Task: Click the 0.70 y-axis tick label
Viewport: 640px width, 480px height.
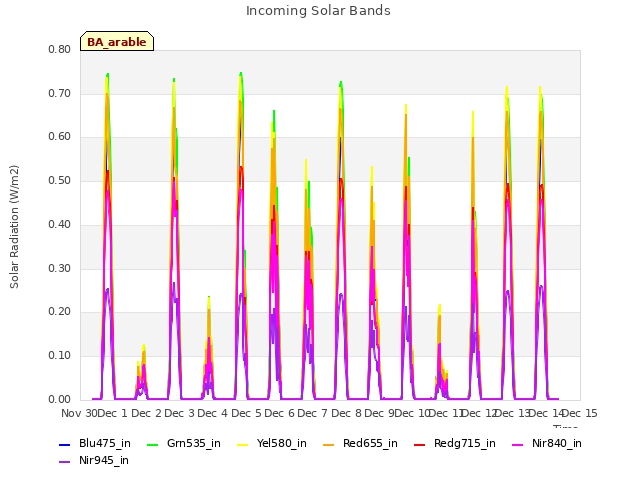Action: click(60, 93)
